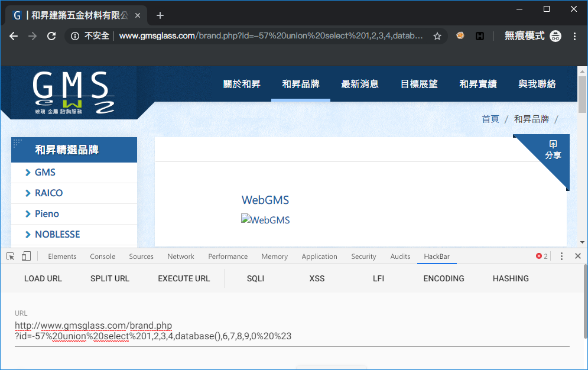588x370 pixels.
Task: Open a new browser tab with plus
Action: [160, 15]
